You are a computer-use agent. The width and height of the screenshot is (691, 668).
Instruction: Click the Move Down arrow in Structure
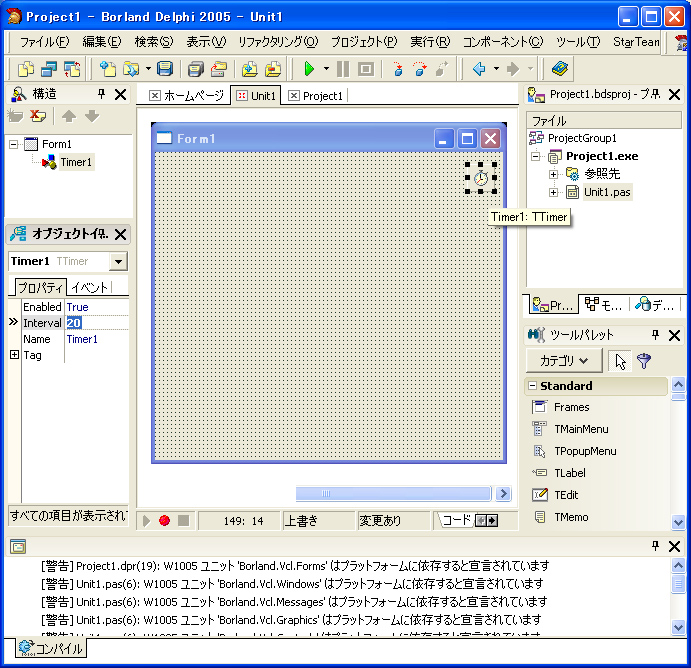[x=92, y=116]
